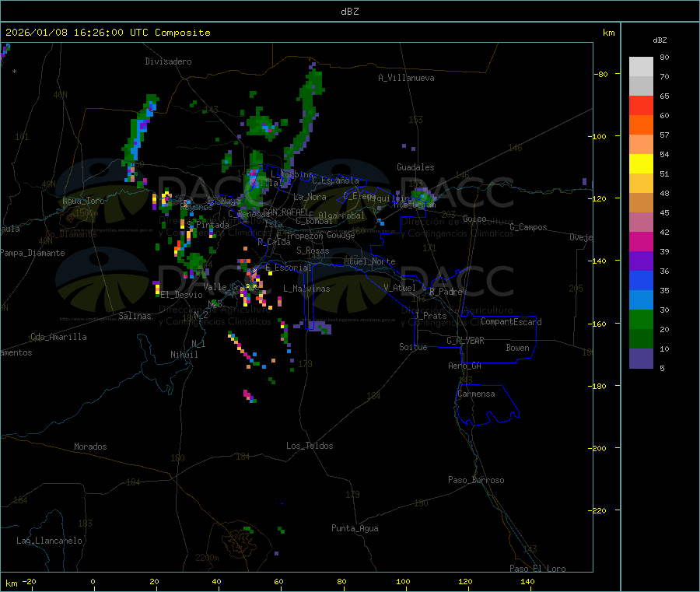This screenshot has width=700, height=592.
Task: Click the V_Atuel map label
Action: pyautogui.click(x=400, y=288)
